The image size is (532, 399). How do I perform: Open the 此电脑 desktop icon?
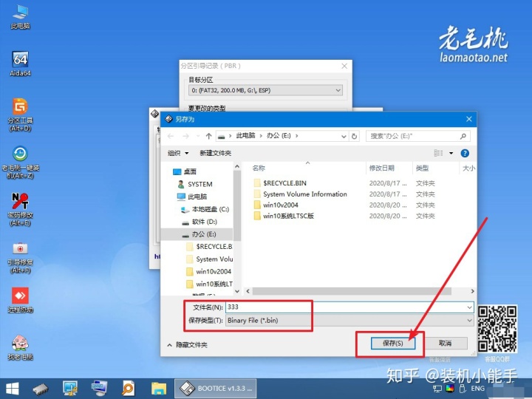click(20, 17)
